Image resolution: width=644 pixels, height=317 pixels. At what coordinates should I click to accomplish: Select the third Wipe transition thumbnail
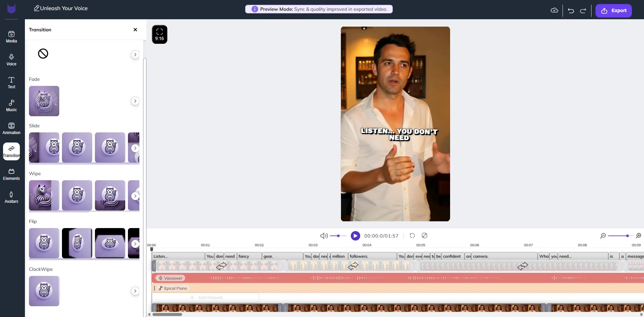tap(110, 195)
